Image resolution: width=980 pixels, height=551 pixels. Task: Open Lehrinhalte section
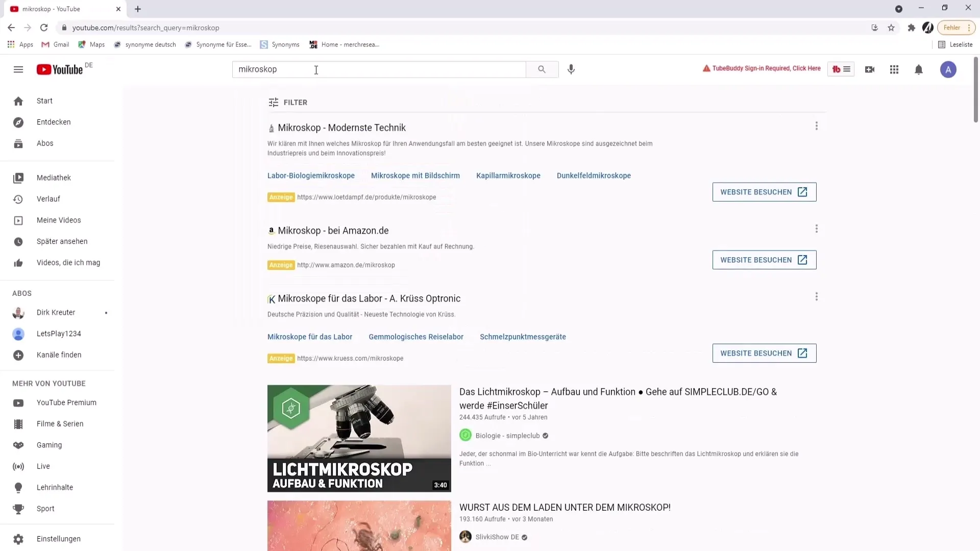click(57, 487)
